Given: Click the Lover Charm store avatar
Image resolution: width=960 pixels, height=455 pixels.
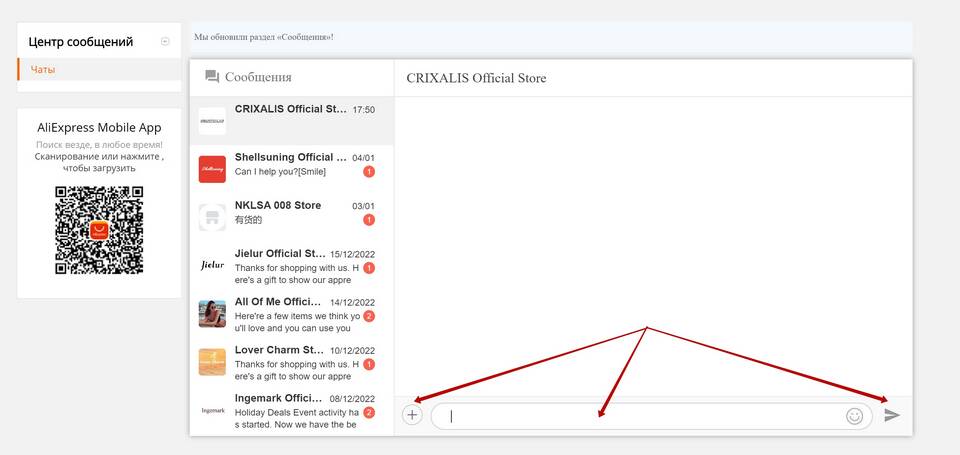Looking at the screenshot, I should [x=212, y=362].
